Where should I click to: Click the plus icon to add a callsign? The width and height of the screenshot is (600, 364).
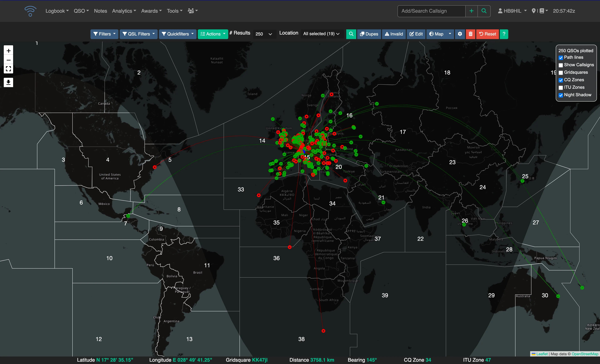(x=471, y=11)
